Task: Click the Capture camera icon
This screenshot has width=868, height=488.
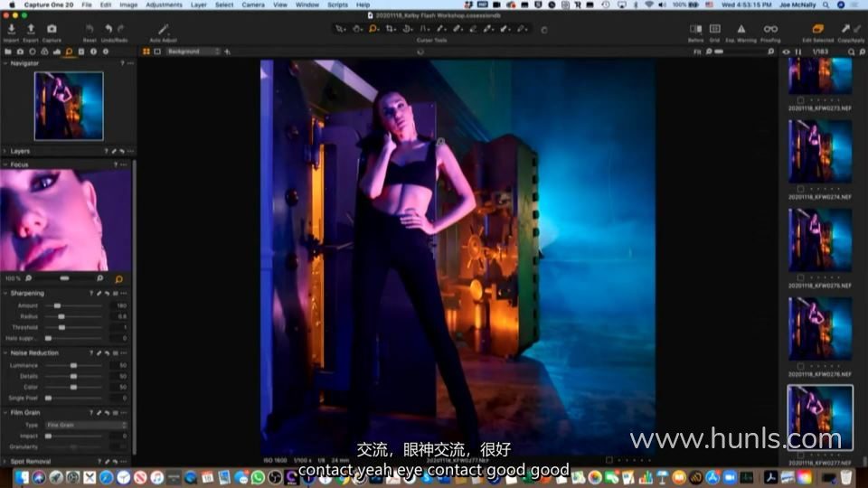Action: pos(52,29)
